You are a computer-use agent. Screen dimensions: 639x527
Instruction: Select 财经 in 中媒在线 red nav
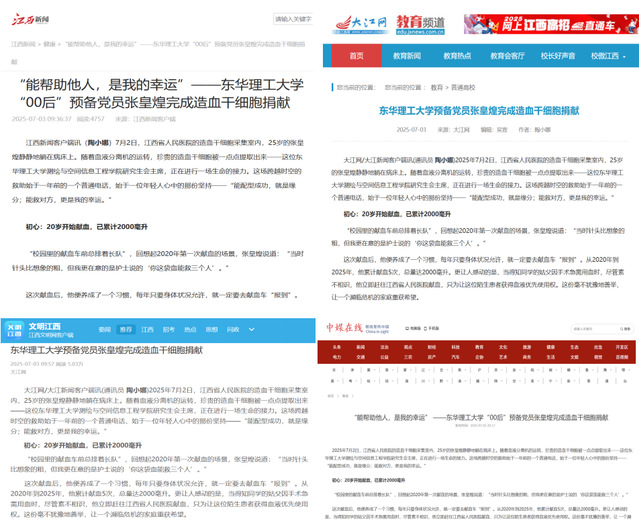(432, 347)
